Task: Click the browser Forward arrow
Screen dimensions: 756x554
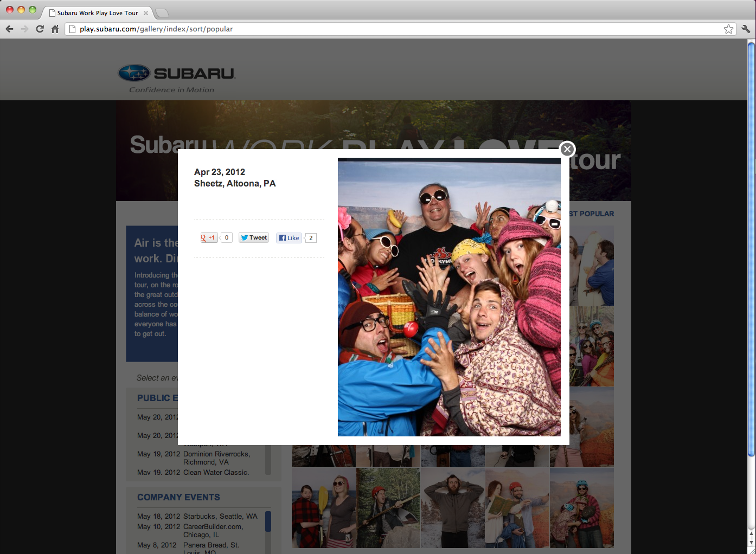Action: pos(24,29)
